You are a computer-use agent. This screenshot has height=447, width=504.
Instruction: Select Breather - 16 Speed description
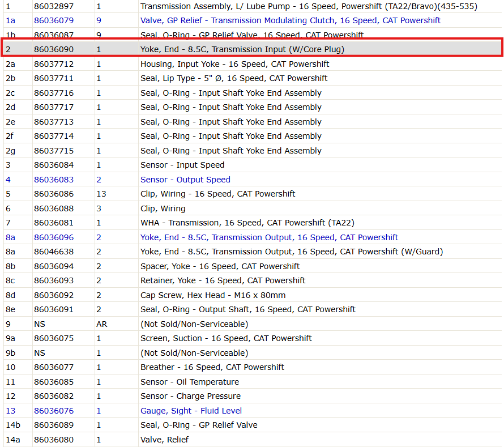(x=212, y=367)
